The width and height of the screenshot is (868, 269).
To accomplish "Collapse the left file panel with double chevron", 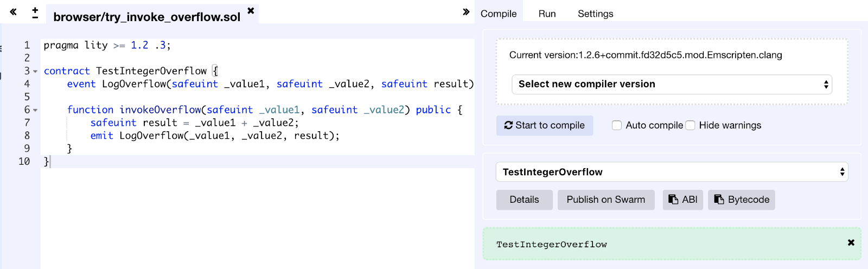I will pyautogui.click(x=13, y=12).
